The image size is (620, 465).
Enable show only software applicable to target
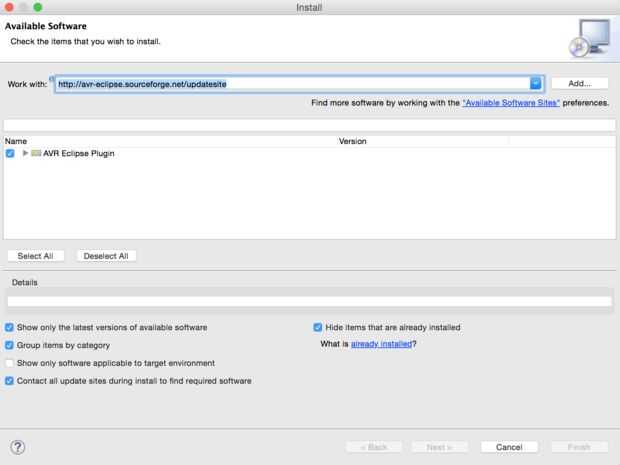pos(10,363)
